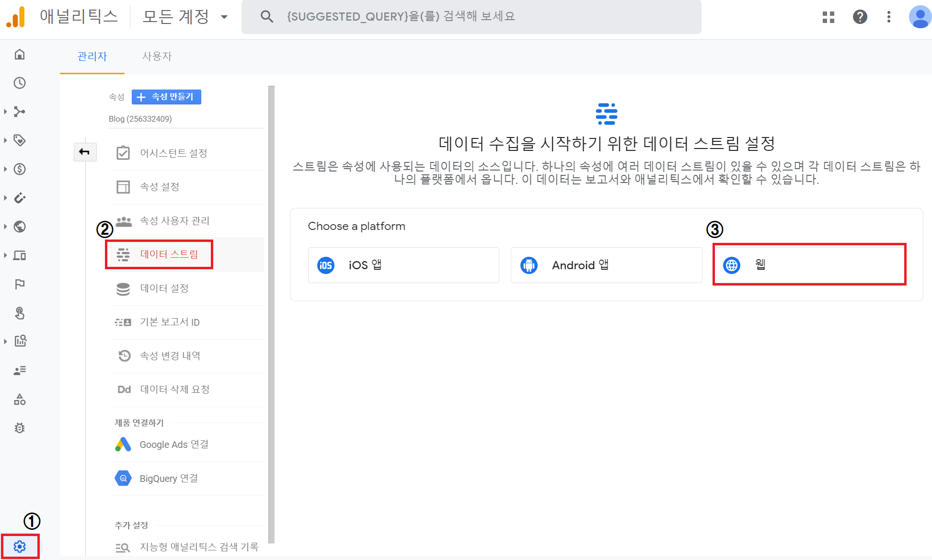Select the 사용자 tab

pyautogui.click(x=156, y=57)
